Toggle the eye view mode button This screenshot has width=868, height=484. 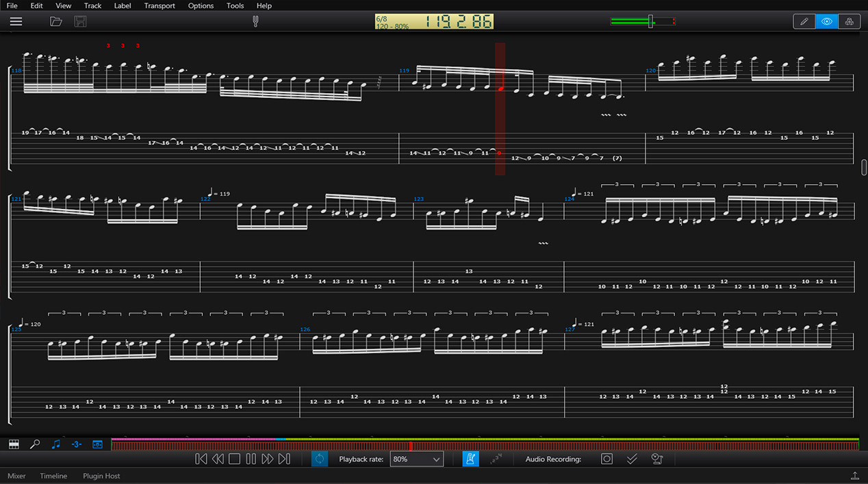(826, 21)
